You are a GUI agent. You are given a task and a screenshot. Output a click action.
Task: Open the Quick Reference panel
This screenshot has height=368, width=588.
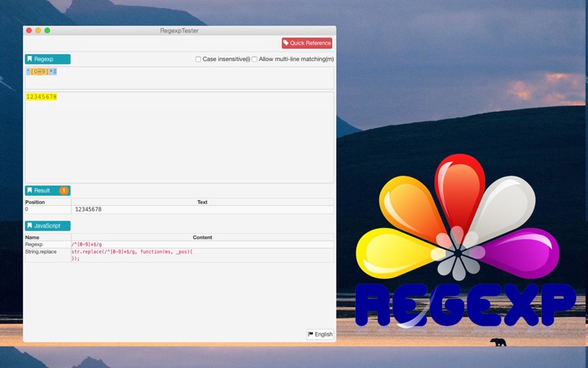pyautogui.click(x=306, y=43)
